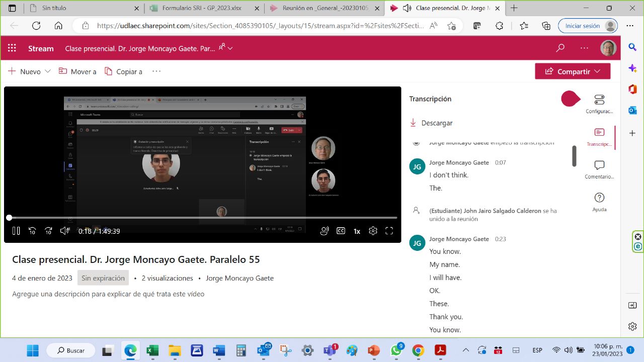Open video player settings gear
Image resolution: width=644 pixels, height=362 pixels.
[x=373, y=231]
